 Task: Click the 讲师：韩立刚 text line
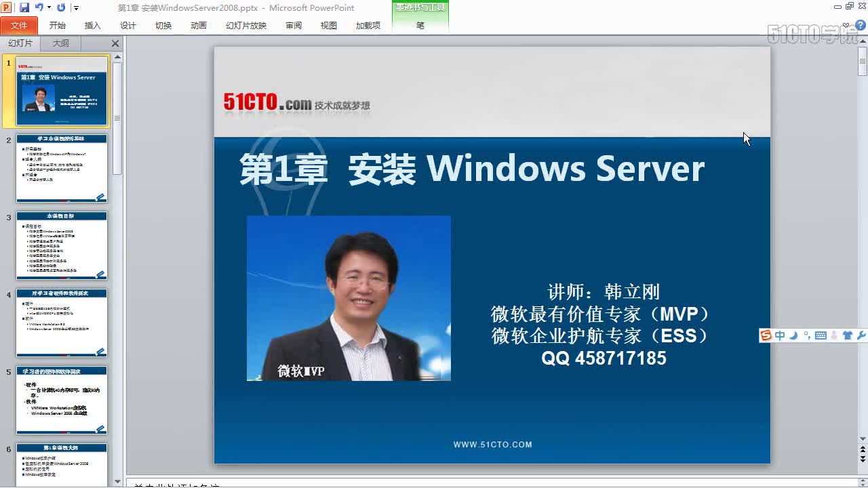tap(604, 292)
